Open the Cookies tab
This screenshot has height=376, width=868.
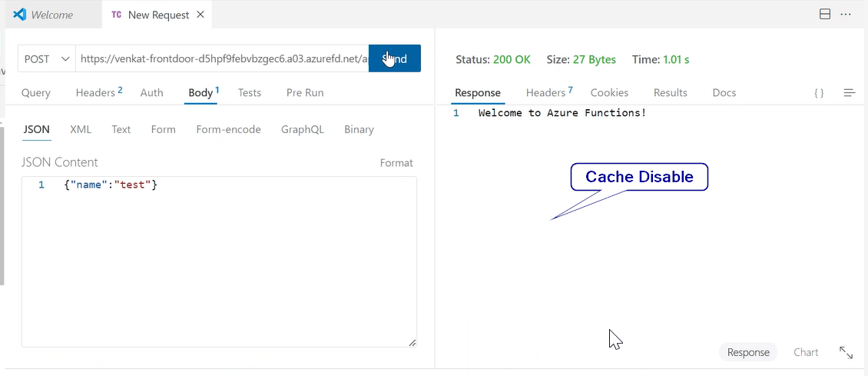click(609, 93)
